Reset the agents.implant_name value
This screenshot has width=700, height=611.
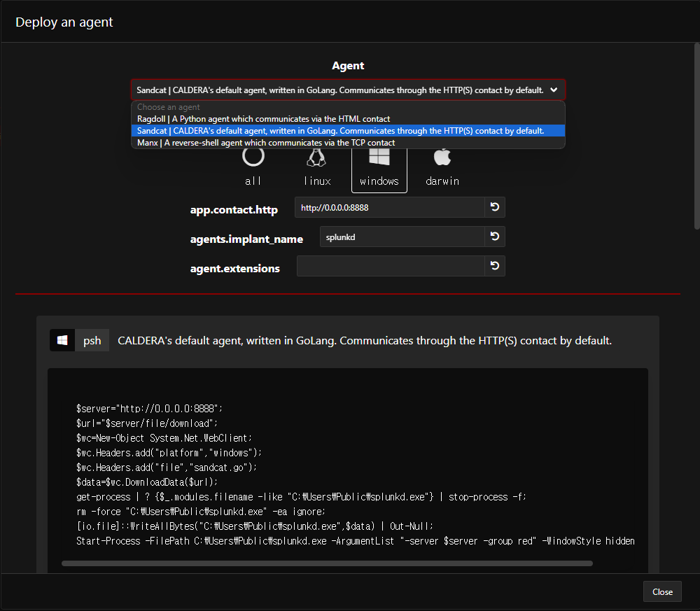(x=495, y=237)
